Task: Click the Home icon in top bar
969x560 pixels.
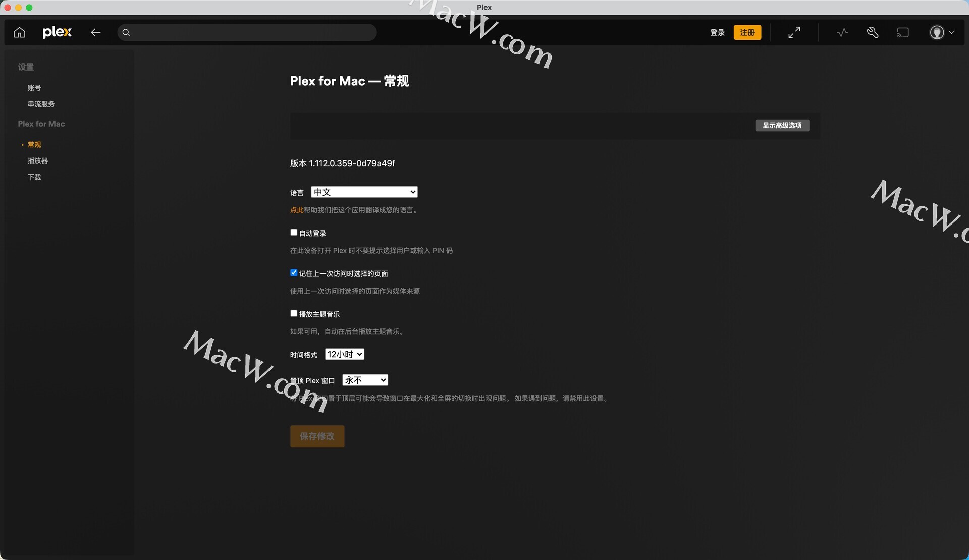Action: pyautogui.click(x=19, y=33)
